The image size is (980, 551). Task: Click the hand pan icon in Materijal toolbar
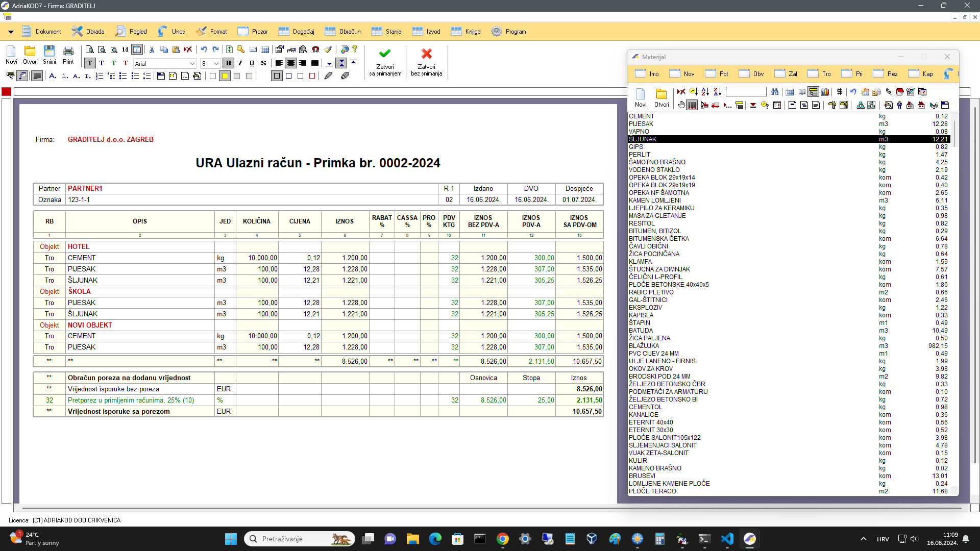(x=681, y=105)
